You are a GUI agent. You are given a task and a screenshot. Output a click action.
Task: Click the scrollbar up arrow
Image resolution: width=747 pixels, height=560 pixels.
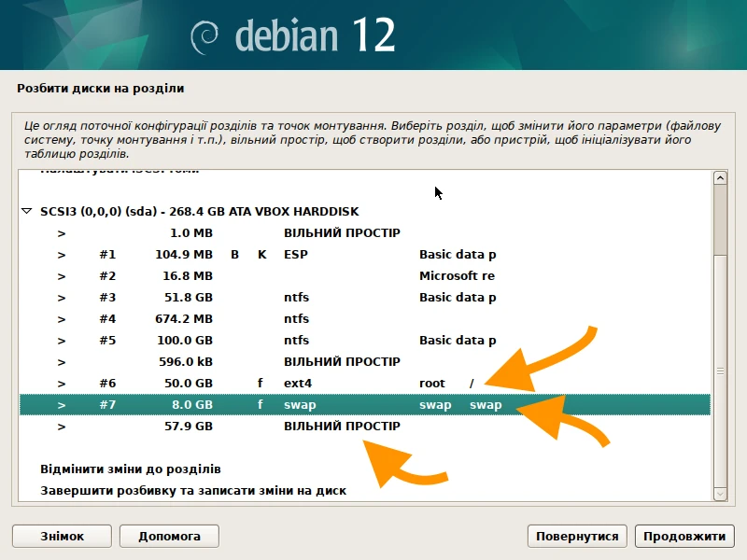click(720, 178)
